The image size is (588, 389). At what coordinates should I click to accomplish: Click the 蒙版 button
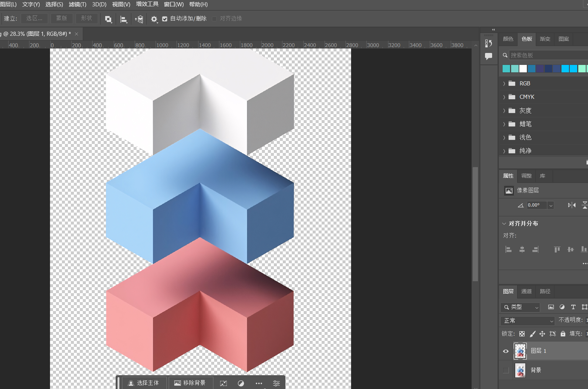pos(62,18)
